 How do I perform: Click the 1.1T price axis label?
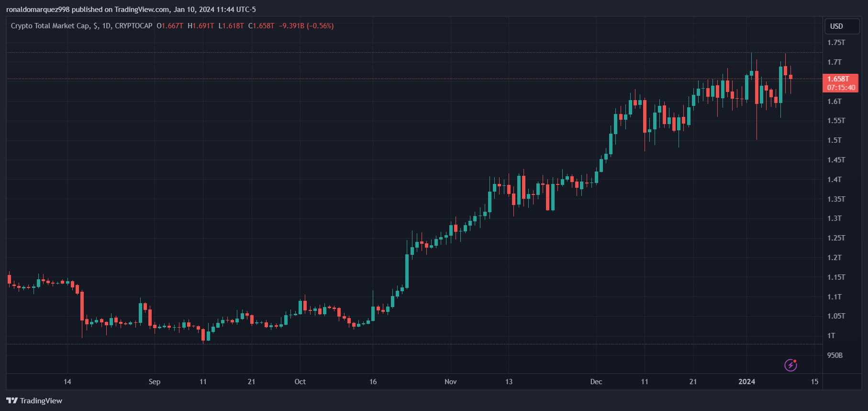click(835, 297)
